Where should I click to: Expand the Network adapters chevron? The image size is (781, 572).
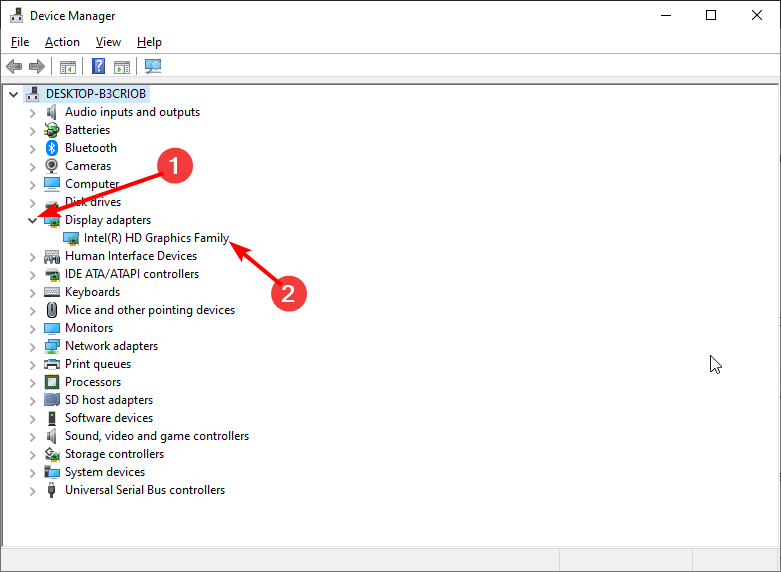click(x=32, y=346)
